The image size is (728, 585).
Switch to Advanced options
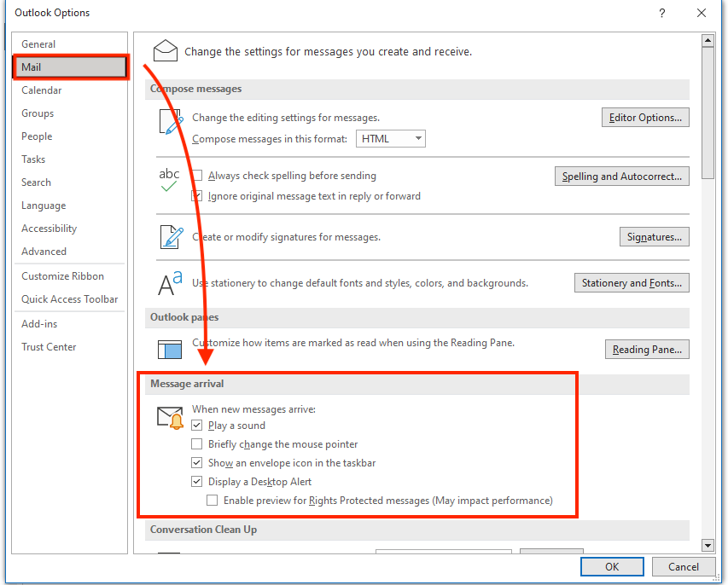(x=70, y=251)
